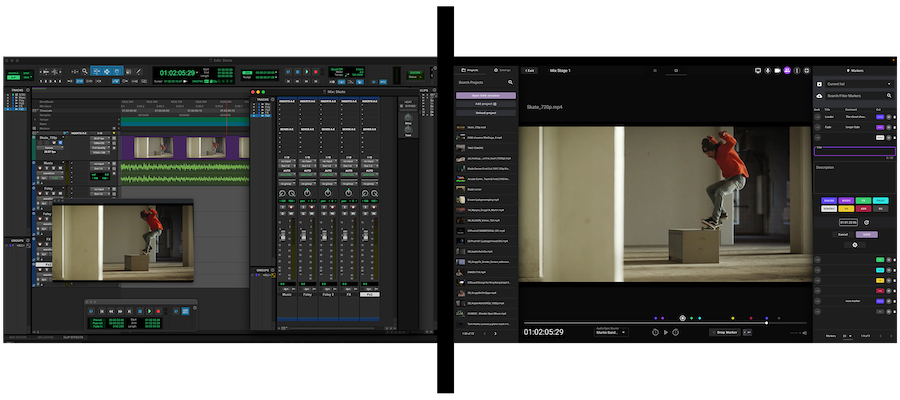Click Stop in the floating transport window
This screenshot has height=400, width=900.
click(140, 312)
